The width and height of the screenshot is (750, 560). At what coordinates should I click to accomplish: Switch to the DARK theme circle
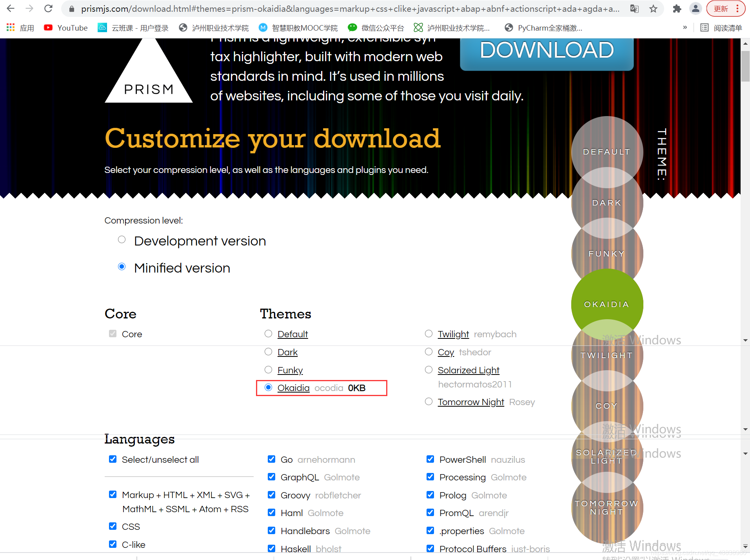pyautogui.click(x=607, y=203)
